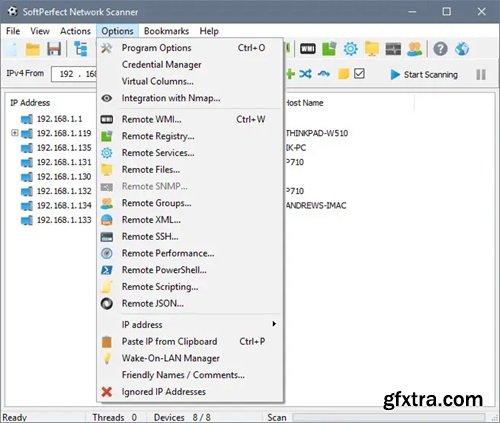The width and height of the screenshot is (500, 423).
Task: Click the green plus add range icon
Action: pos(290,74)
